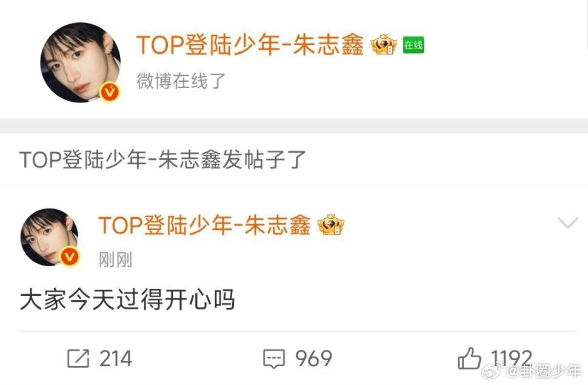Viewport: 588px width, 385px height.
Task: Click the gold crown membership badge in header
Action: pos(384,45)
